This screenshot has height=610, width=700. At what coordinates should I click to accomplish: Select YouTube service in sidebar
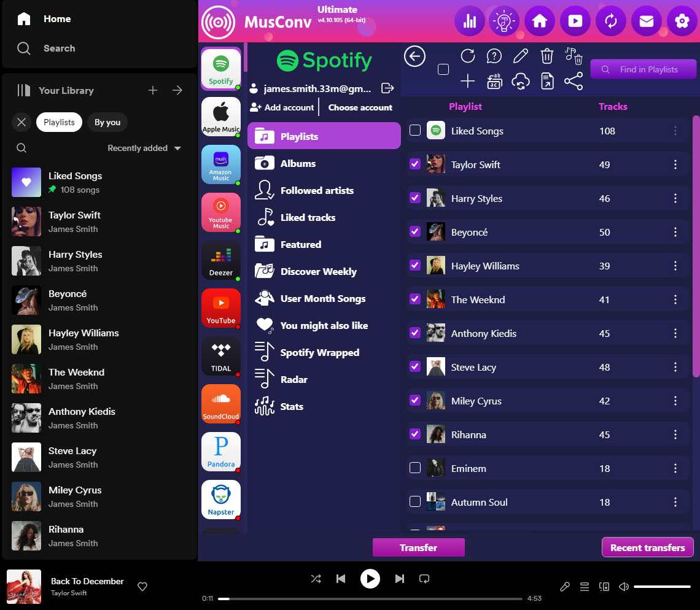(221, 308)
